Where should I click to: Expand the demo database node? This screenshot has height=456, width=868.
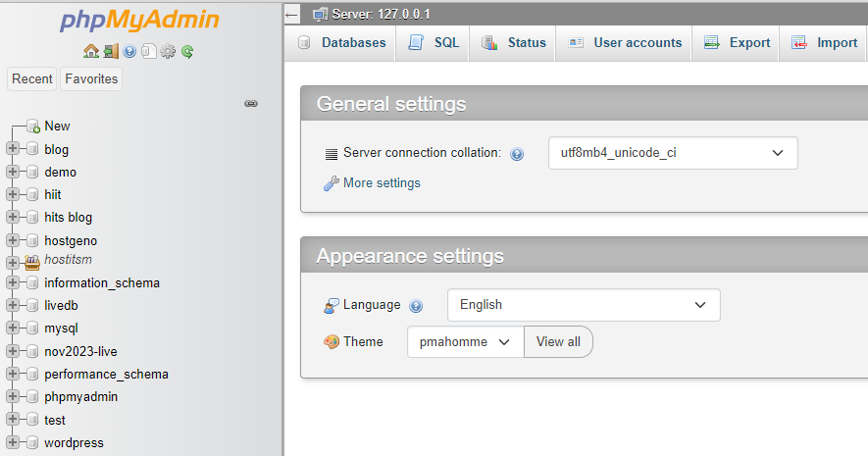[12, 172]
